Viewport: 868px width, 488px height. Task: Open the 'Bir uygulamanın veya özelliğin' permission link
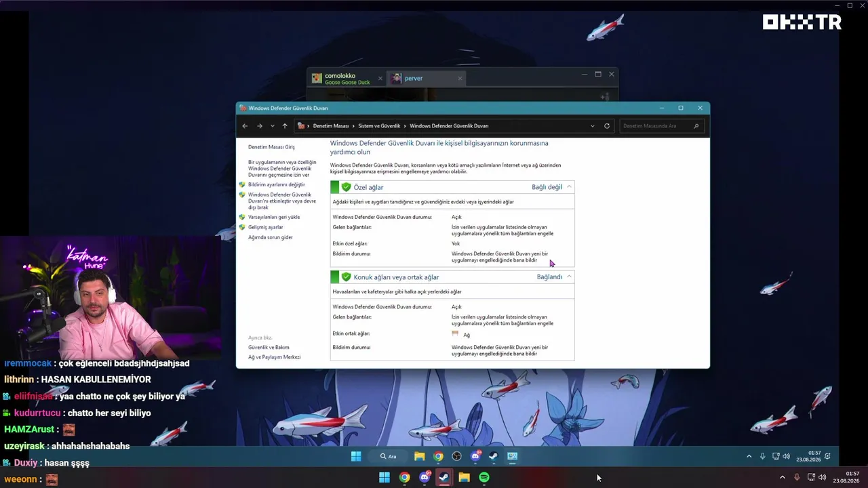pos(282,169)
